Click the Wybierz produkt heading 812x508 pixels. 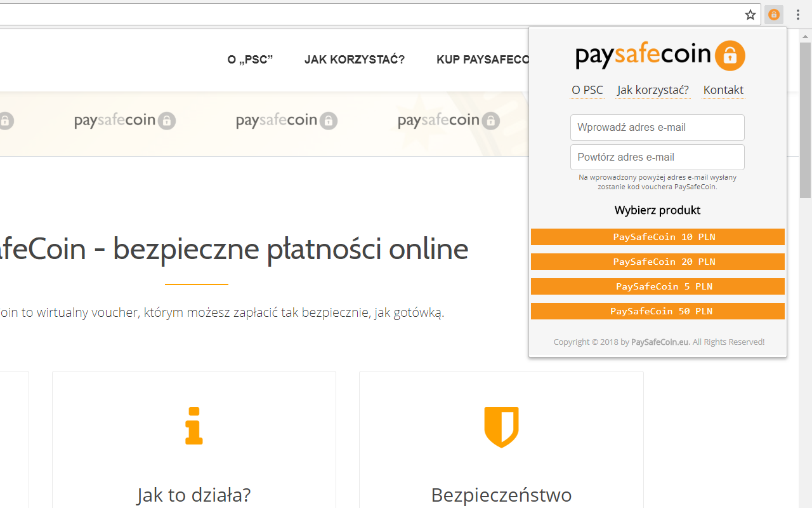(657, 210)
